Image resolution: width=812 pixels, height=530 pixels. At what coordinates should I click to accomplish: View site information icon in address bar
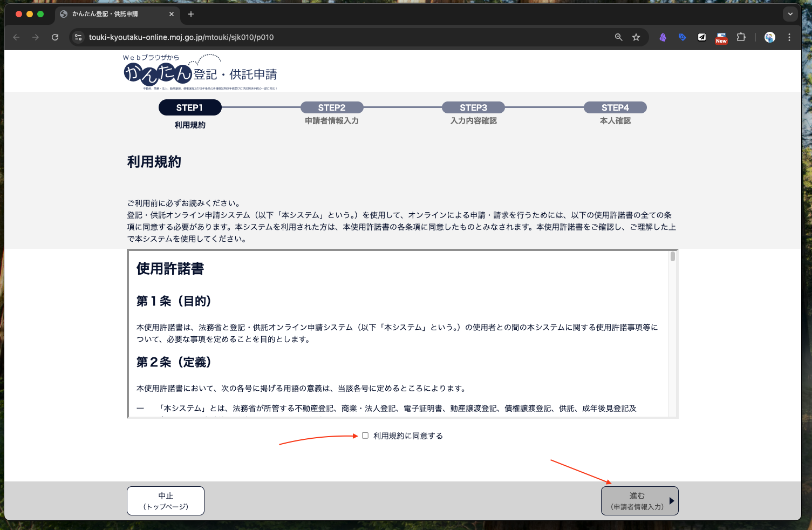coord(78,37)
